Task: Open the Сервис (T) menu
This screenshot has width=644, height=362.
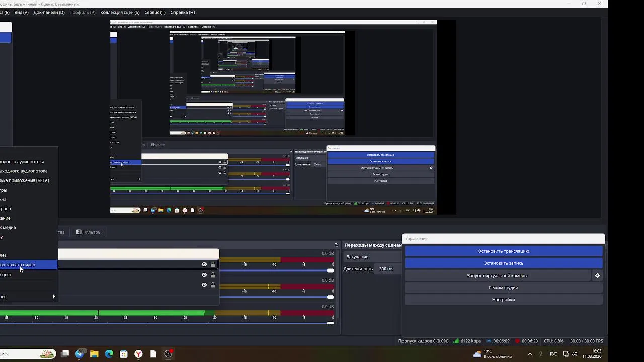Action: click(x=154, y=12)
